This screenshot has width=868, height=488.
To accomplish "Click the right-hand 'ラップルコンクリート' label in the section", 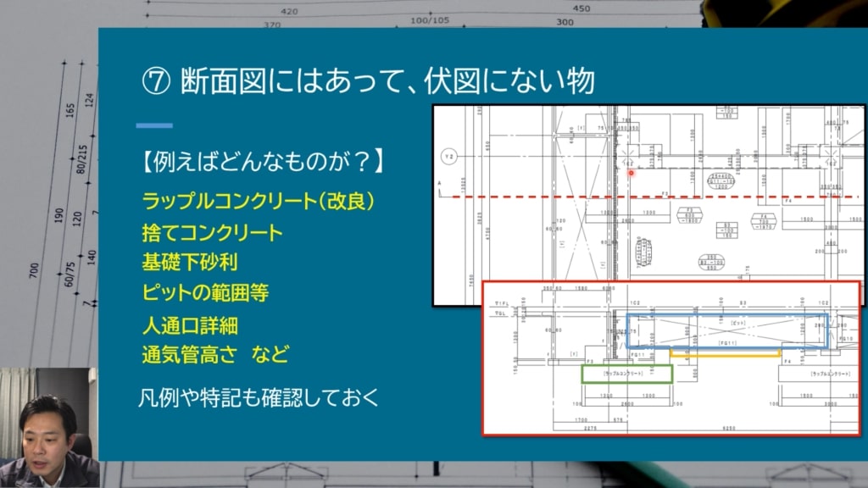I will 830,374.
